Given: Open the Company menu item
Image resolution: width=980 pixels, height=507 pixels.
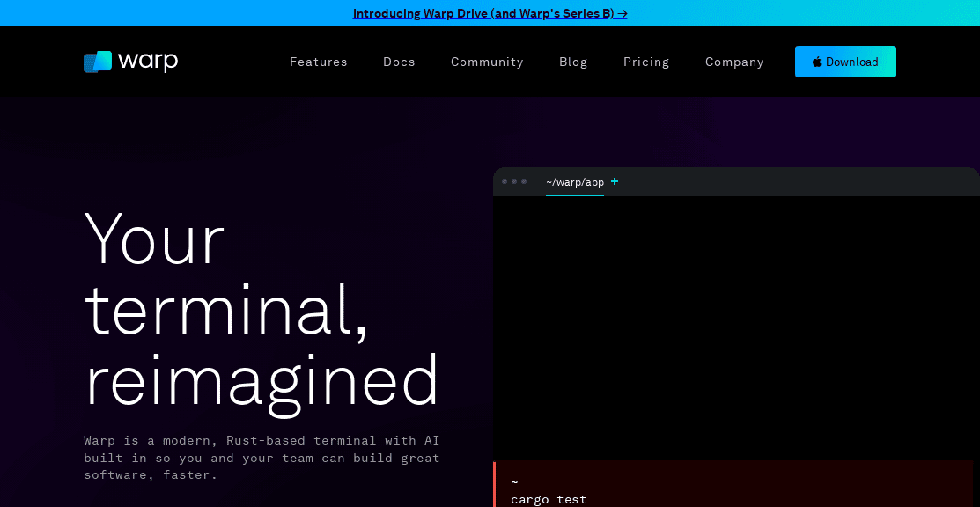Looking at the screenshot, I should click(x=734, y=62).
